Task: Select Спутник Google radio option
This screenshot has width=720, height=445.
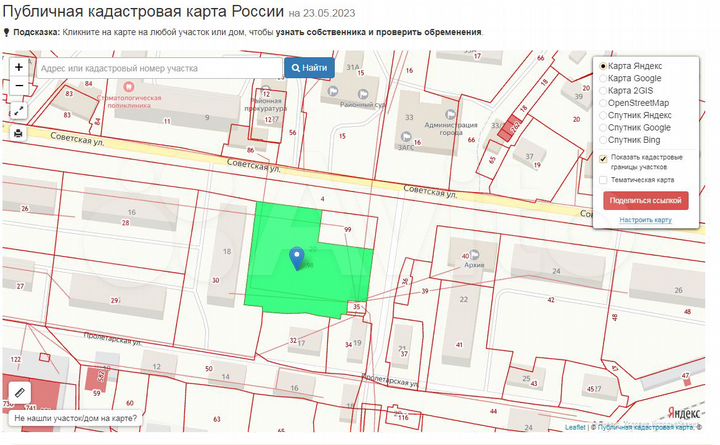Action: point(603,128)
